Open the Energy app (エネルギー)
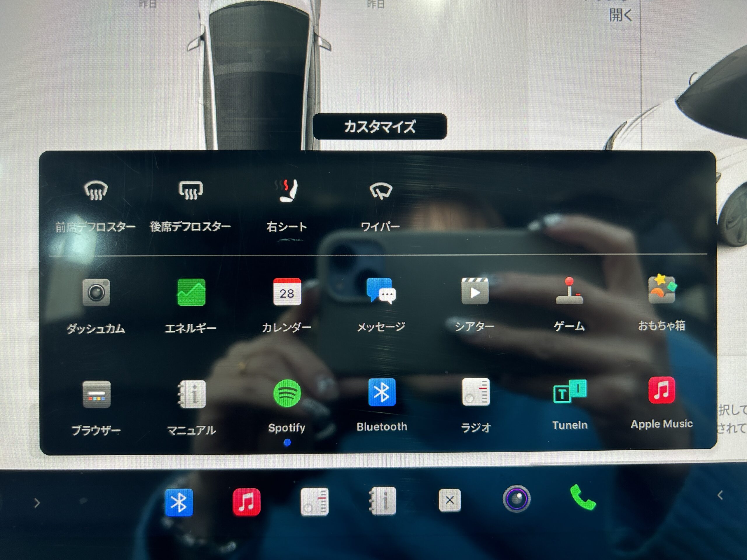The height and width of the screenshot is (560, 747). coord(191,292)
